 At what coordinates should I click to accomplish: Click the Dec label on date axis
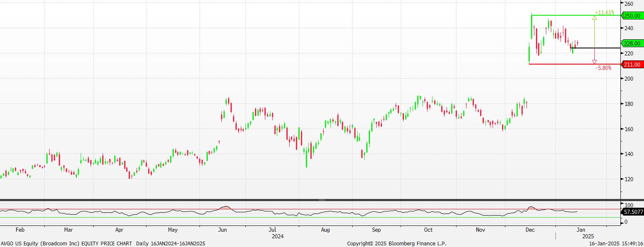coord(530,229)
